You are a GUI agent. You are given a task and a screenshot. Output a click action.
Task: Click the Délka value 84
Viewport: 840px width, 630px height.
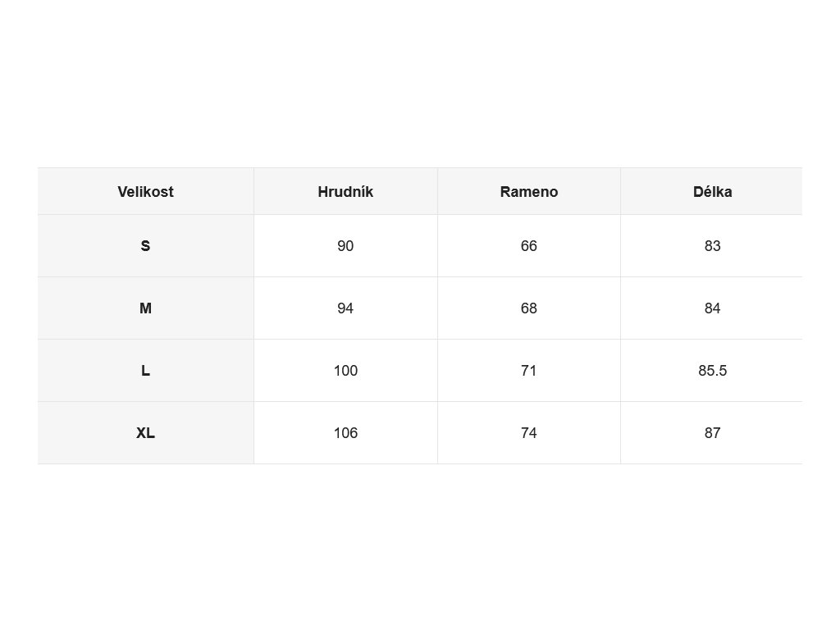713,308
